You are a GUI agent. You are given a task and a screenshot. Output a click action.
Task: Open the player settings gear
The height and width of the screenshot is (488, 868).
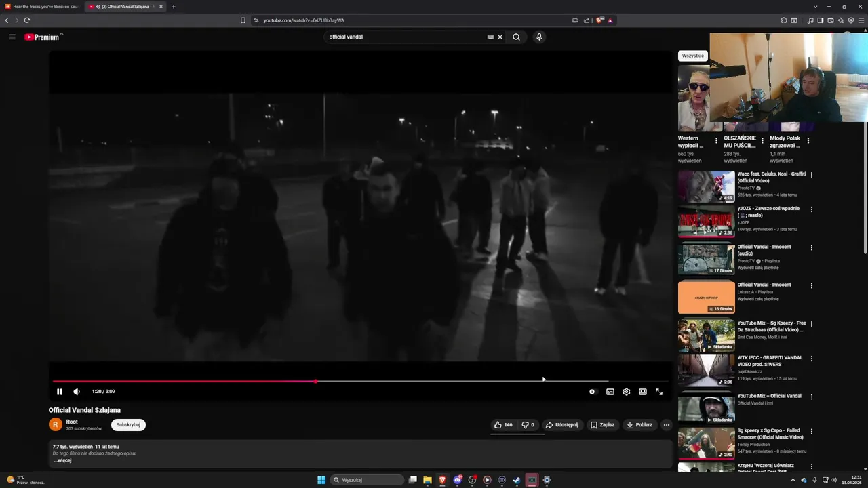coord(627,392)
